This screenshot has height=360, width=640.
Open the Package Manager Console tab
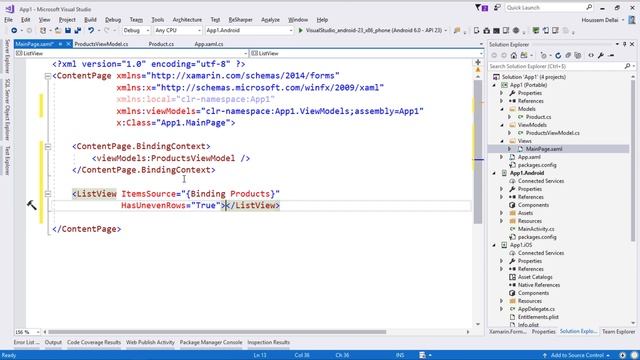tap(211, 342)
